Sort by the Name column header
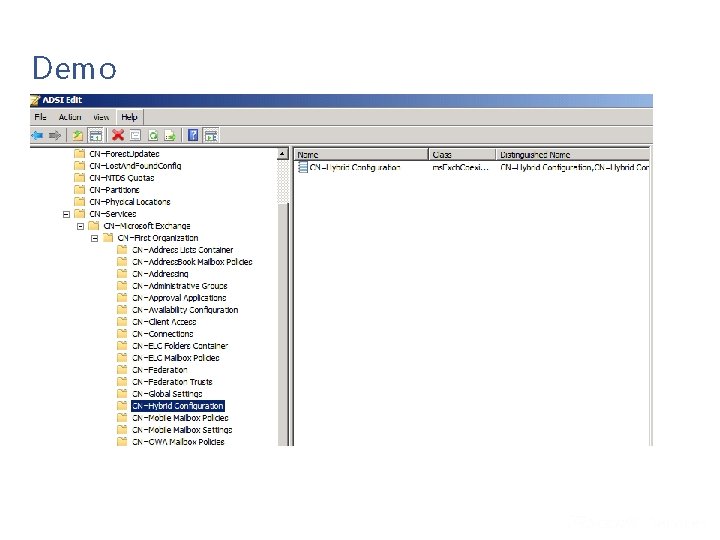720x540 pixels. pos(361,155)
